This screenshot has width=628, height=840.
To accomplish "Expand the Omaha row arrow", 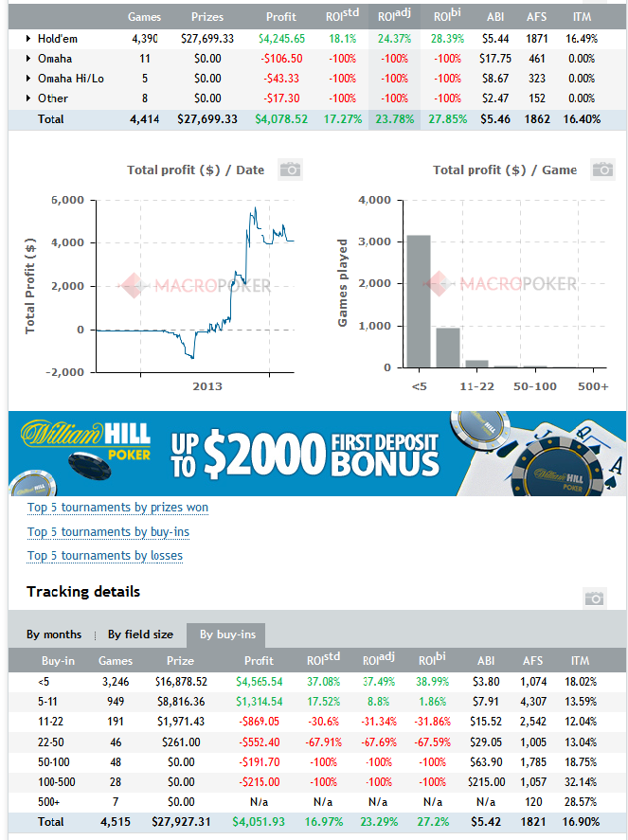I will click(x=28, y=59).
